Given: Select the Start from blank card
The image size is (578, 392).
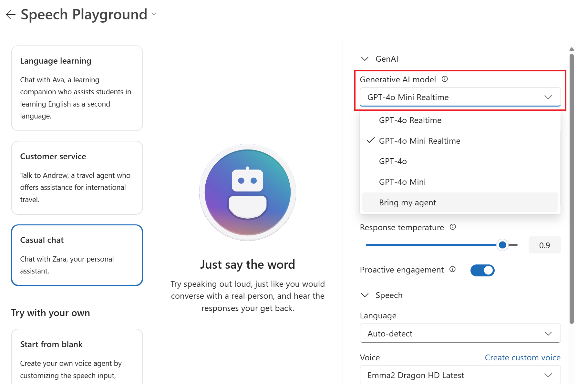Looking at the screenshot, I should point(77,355).
